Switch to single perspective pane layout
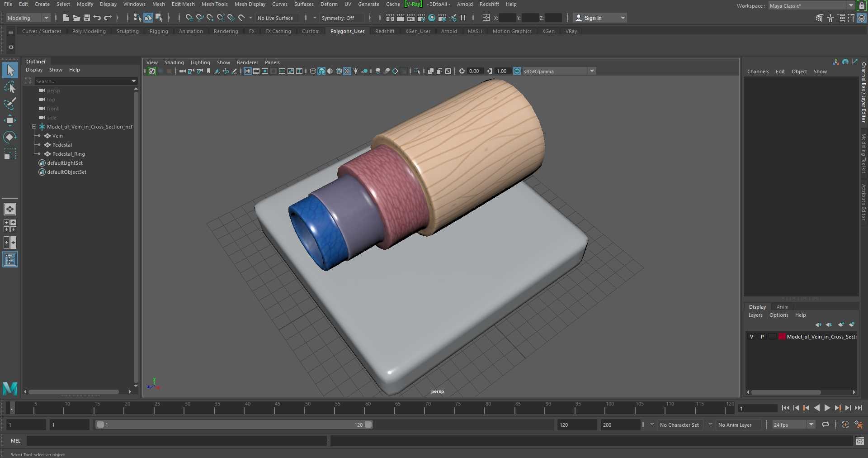The image size is (868, 458). point(10,209)
